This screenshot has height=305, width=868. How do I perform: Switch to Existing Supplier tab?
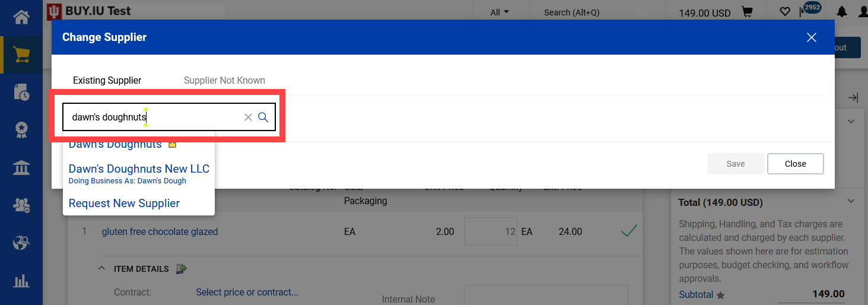(107, 80)
